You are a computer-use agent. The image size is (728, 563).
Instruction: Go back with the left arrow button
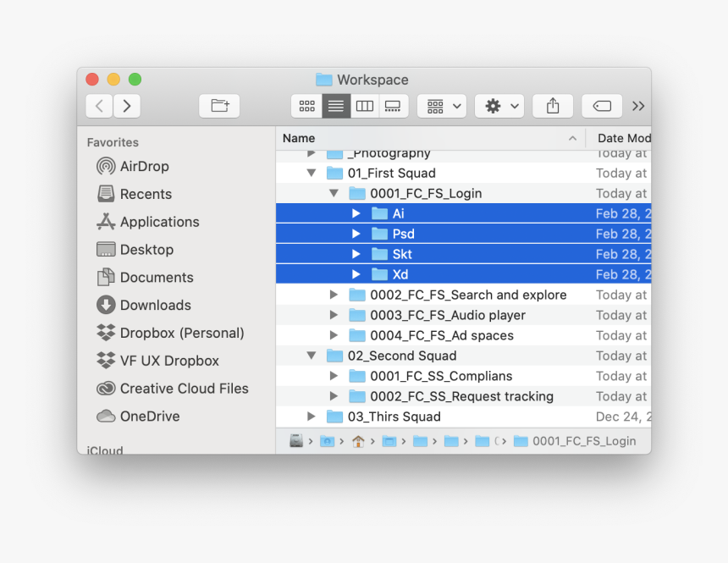click(99, 107)
